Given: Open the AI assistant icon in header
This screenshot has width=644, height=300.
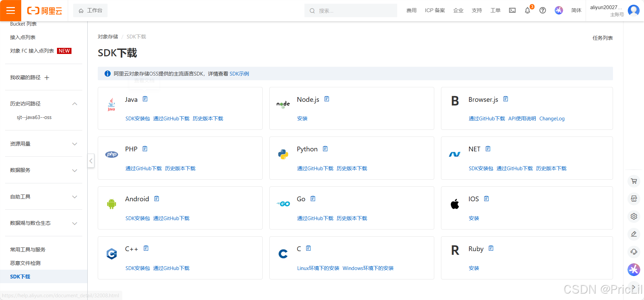Looking at the screenshot, I should pos(559,10).
